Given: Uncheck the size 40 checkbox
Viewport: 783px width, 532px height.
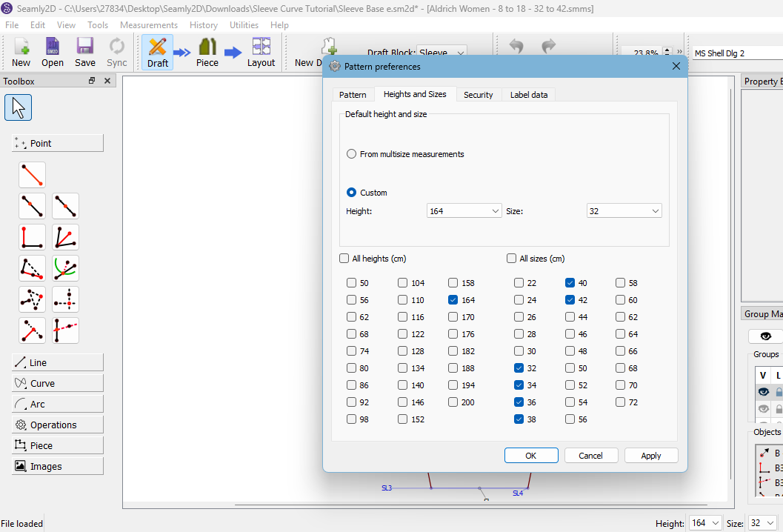Looking at the screenshot, I should pyautogui.click(x=570, y=283).
